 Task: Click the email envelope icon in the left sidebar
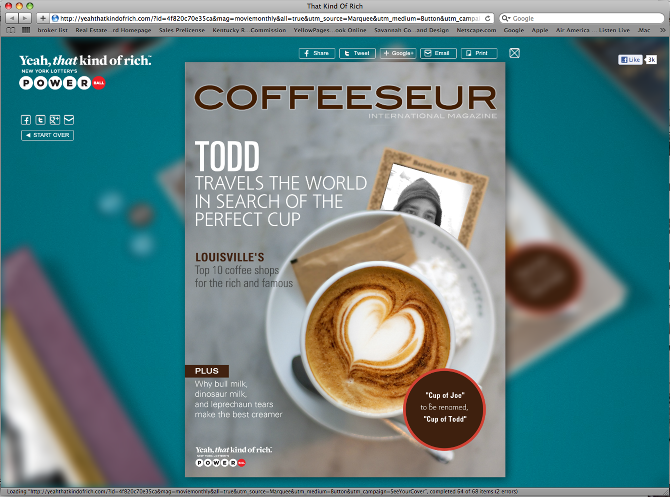[68, 120]
